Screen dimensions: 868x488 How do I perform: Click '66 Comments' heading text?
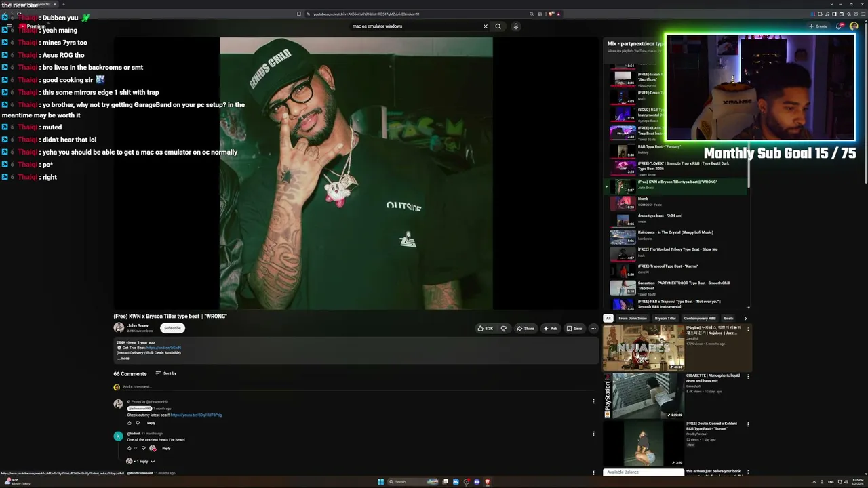click(130, 373)
